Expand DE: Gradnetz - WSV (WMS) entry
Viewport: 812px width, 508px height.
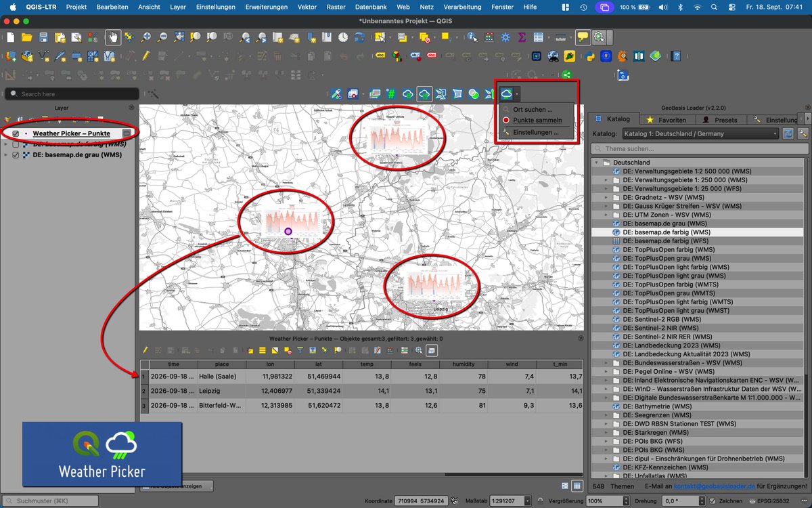click(x=606, y=197)
